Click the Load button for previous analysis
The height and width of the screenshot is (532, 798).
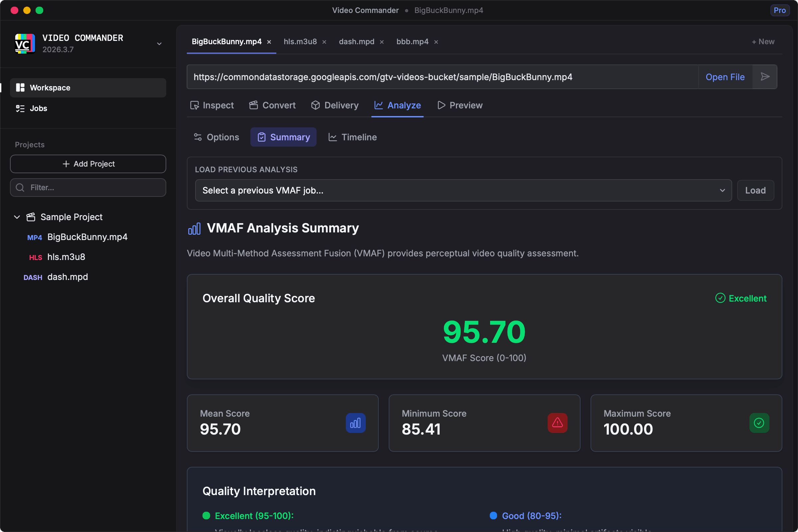click(x=755, y=190)
